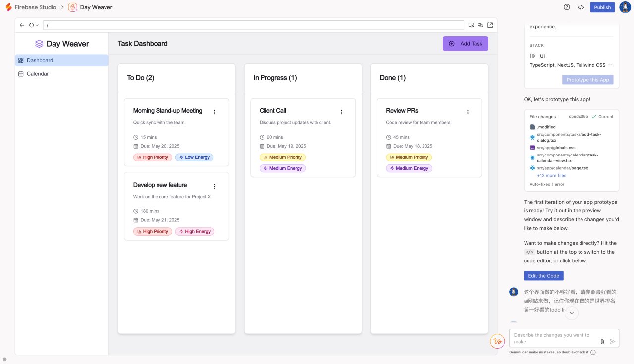Click the Publish button
Screen dimensions: 634x364
(602, 7)
